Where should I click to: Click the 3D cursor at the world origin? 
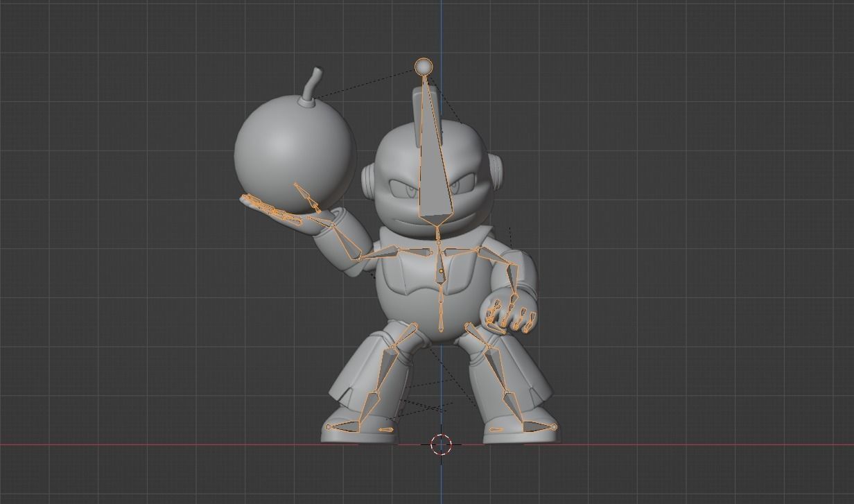441,444
